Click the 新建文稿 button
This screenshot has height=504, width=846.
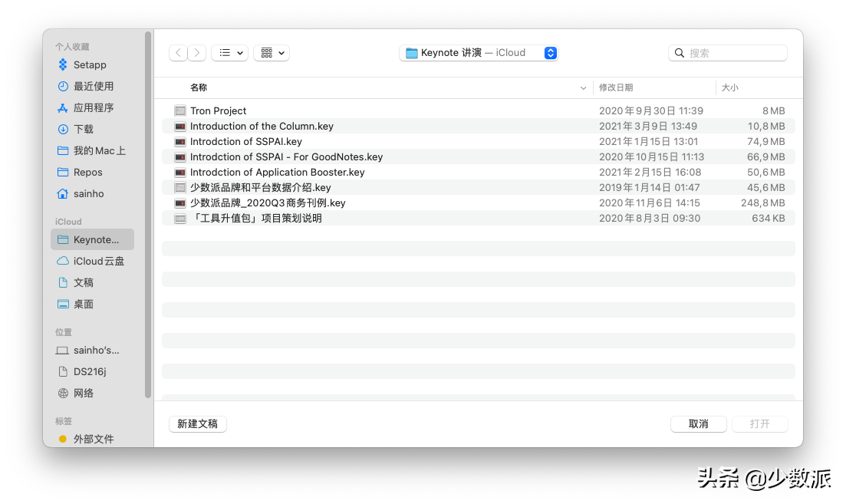click(x=197, y=424)
